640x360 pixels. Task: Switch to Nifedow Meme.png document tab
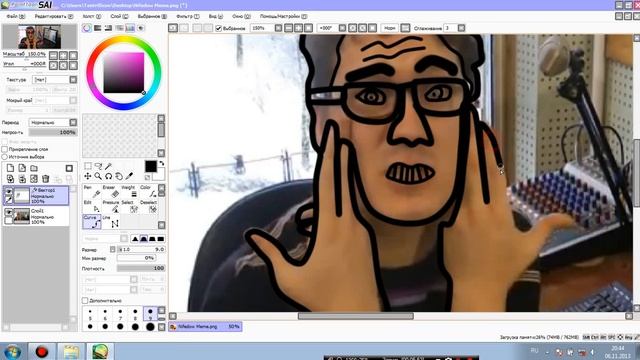205,327
